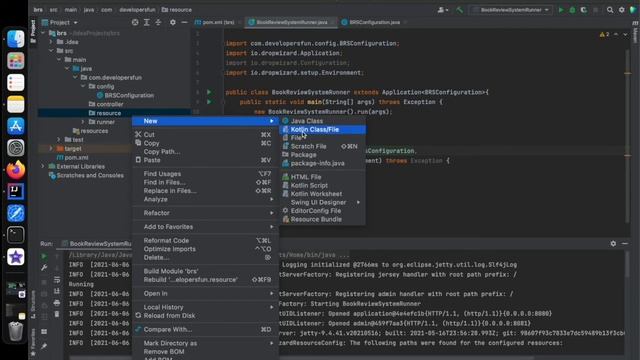This screenshot has width=640, height=360.
Task: Click gutter run arrow beside main method
Action: [x=209, y=102]
